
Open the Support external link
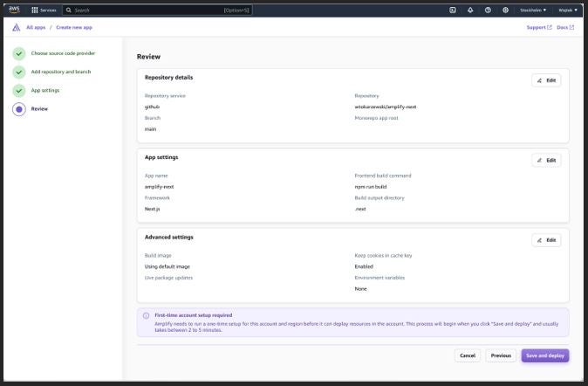click(x=538, y=27)
